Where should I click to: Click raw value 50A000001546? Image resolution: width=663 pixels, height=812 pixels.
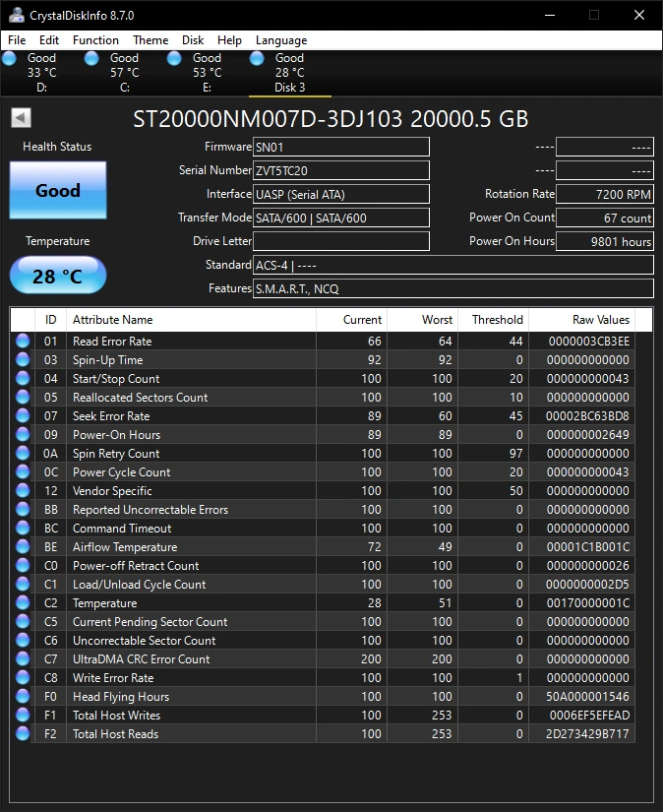587,697
